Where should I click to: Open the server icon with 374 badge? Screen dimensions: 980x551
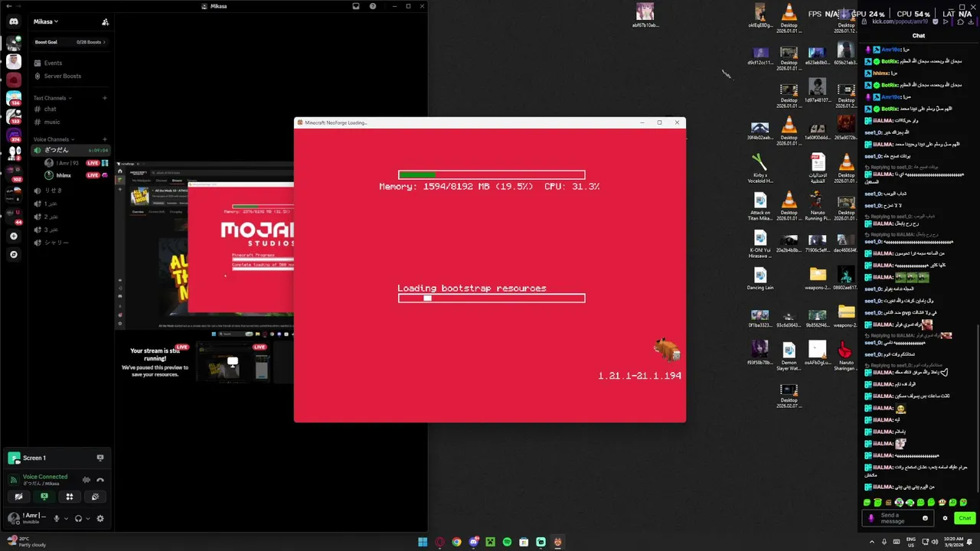[x=14, y=135]
